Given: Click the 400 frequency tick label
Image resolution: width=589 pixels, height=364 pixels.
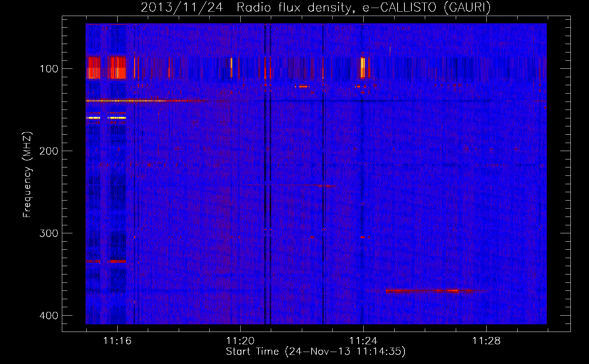Looking at the screenshot, I should click(49, 316).
